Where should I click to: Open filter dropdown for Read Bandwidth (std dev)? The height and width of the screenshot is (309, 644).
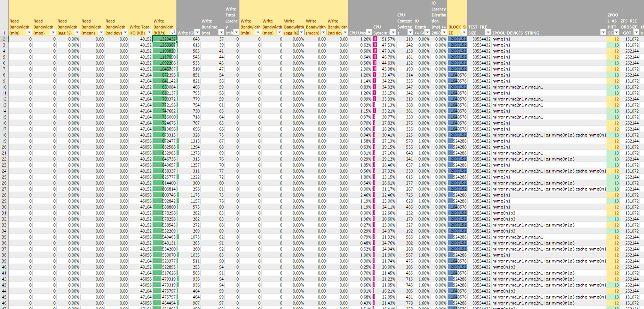point(125,33)
